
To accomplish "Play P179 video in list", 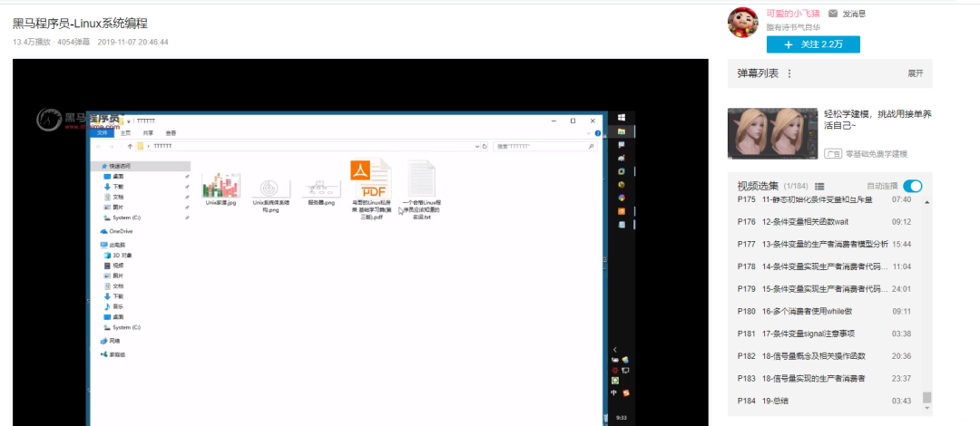I will [x=824, y=289].
